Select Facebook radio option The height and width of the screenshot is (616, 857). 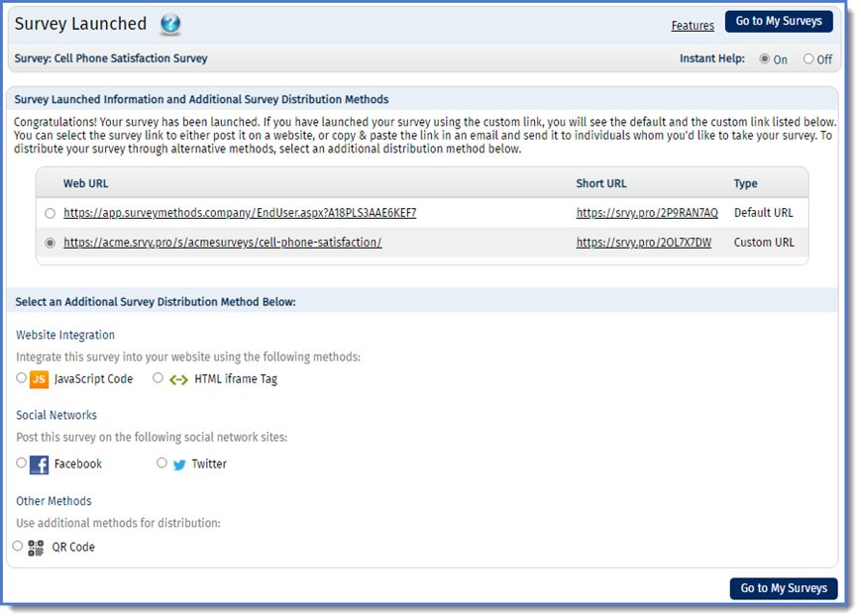click(22, 463)
